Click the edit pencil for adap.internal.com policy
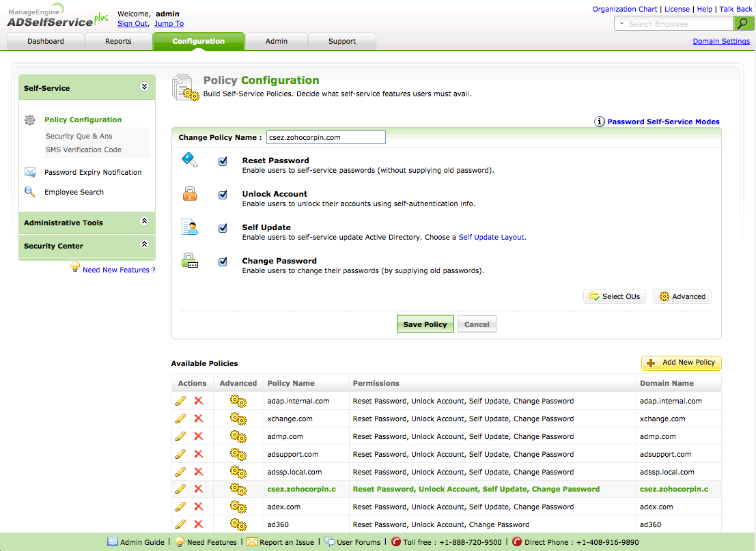Screen dimensions: 756x551 tap(181, 401)
